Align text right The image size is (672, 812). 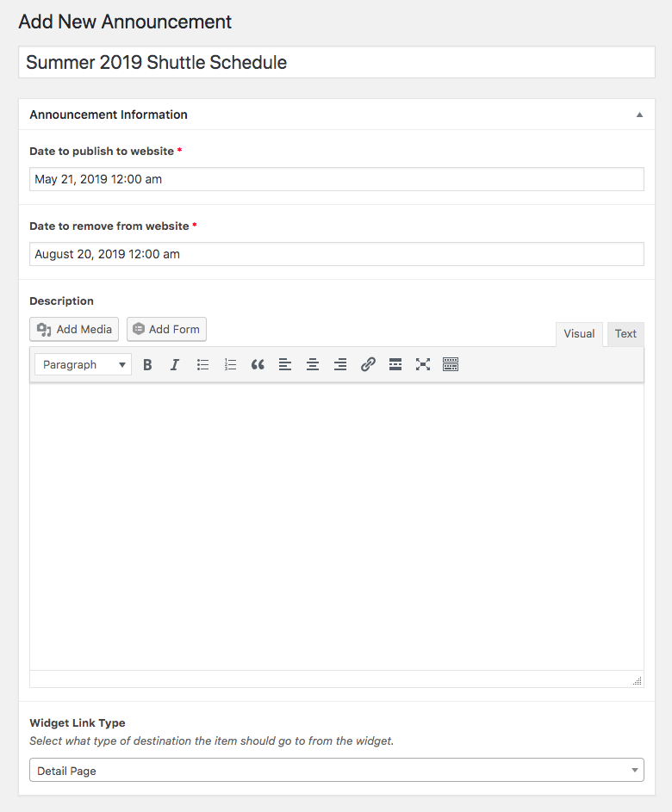(340, 364)
